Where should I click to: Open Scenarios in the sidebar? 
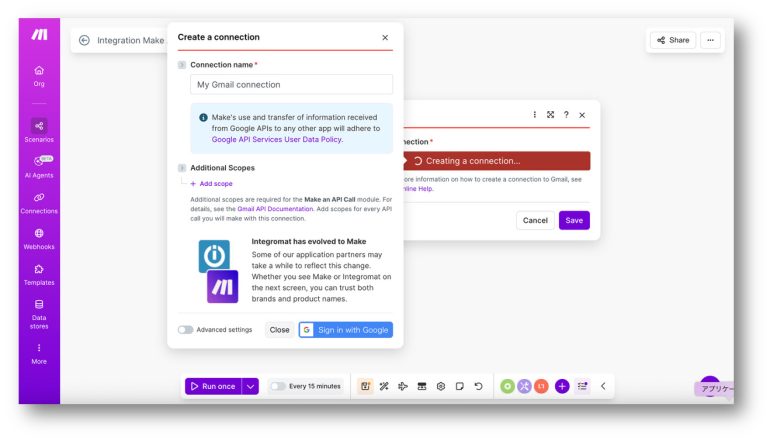tap(39, 131)
